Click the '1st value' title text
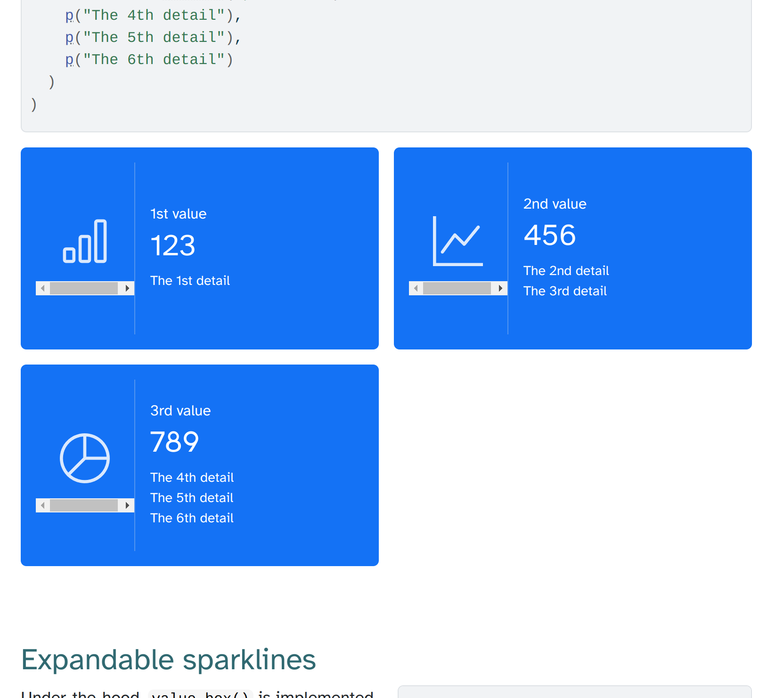 click(x=178, y=214)
